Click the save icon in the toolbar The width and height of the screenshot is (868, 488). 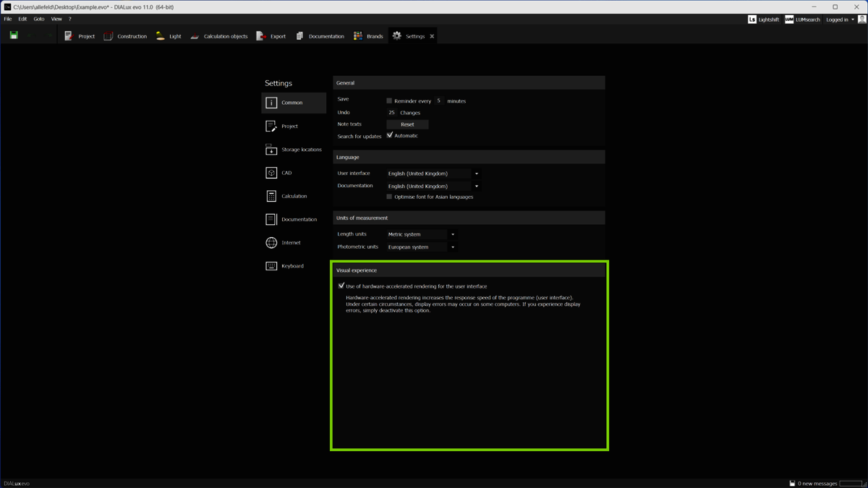pyautogui.click(x=14, y=35)
